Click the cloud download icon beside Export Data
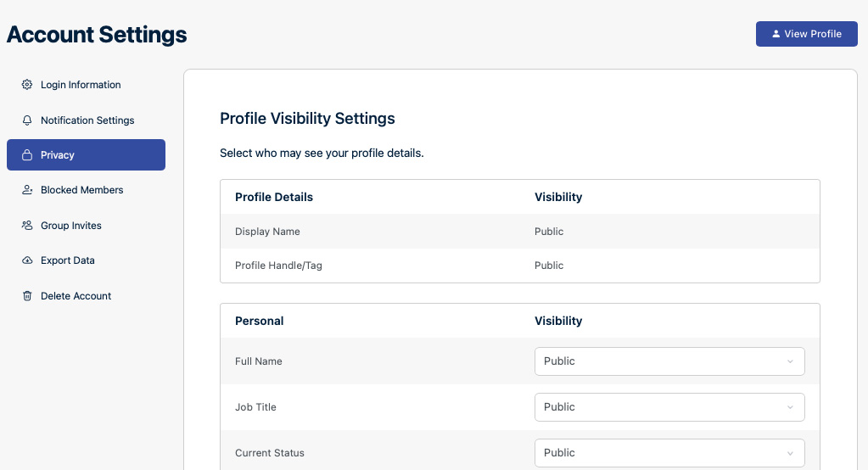The image size is (868, 470). 27,260
